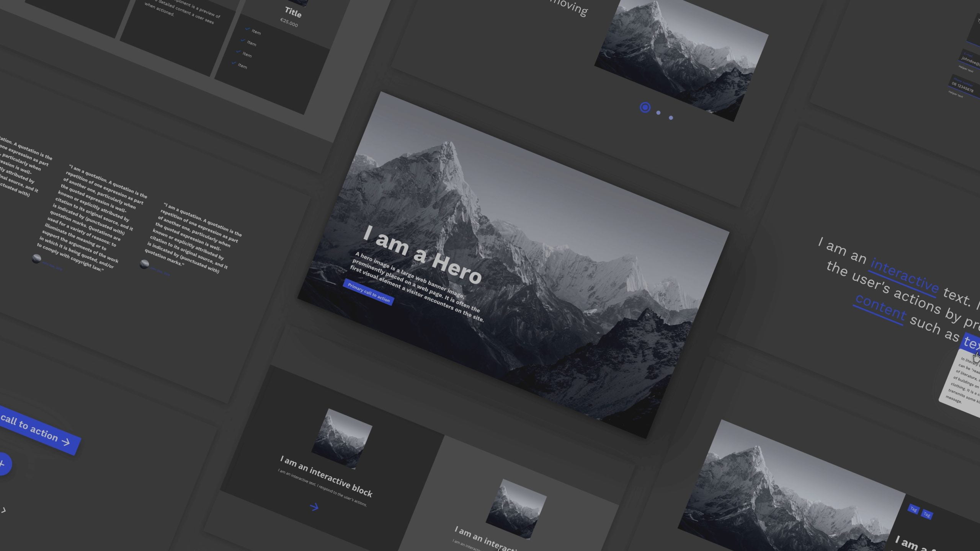This screenshot has height=551, width=980.
Task: Click the white tooltip popup card
Action: click(961, 383)
